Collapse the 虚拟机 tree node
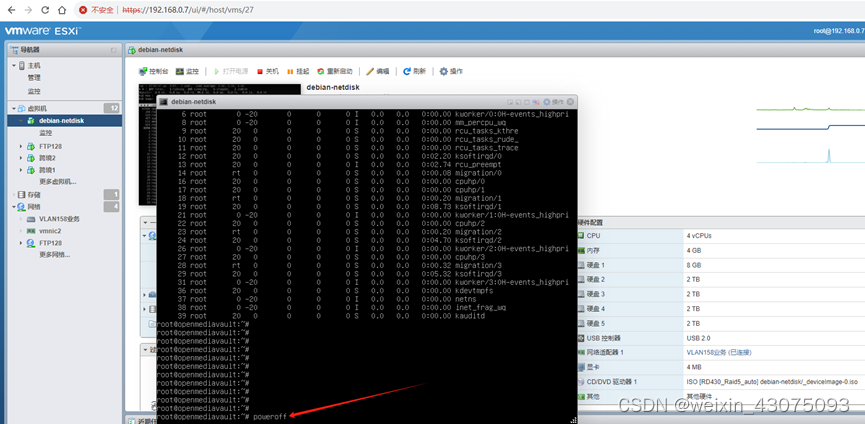The width and height of the screenshot is (865, 424). coord(14,108)
